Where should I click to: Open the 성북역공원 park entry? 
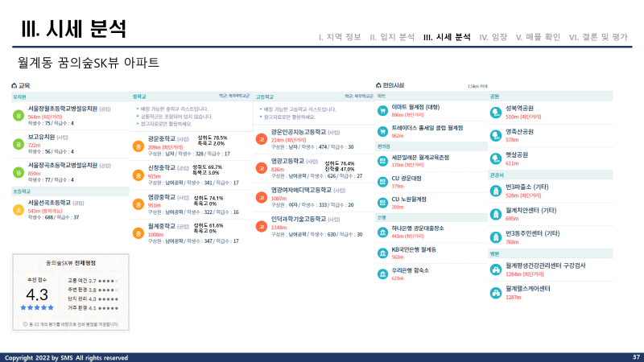[519, 109]
